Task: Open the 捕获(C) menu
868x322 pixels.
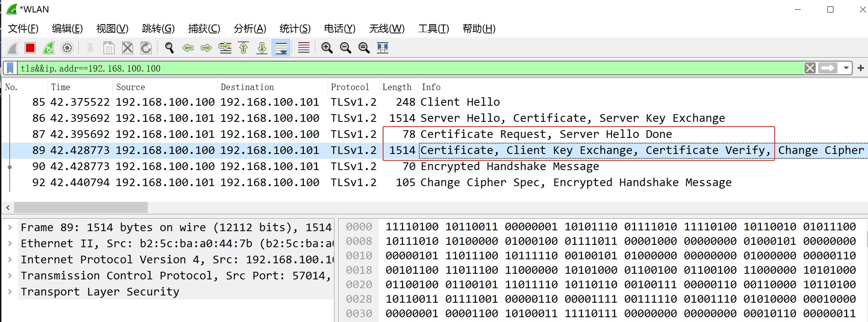Action: click(204, 29)
